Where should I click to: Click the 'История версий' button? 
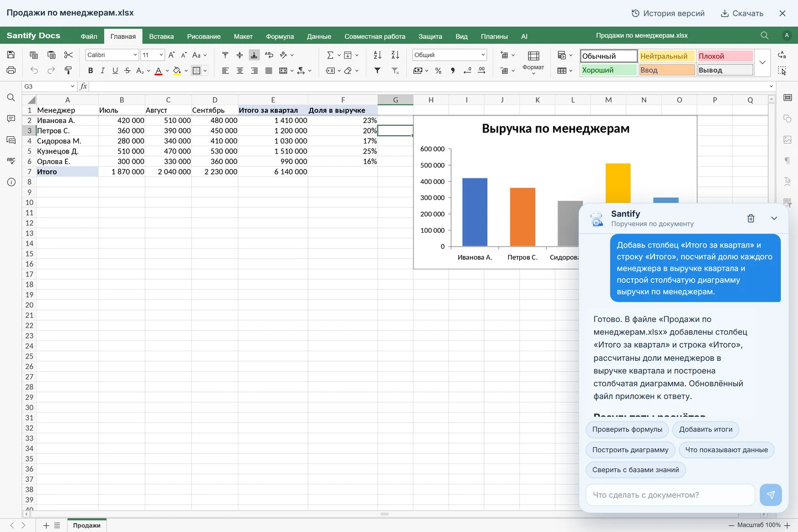pos(668,13)
